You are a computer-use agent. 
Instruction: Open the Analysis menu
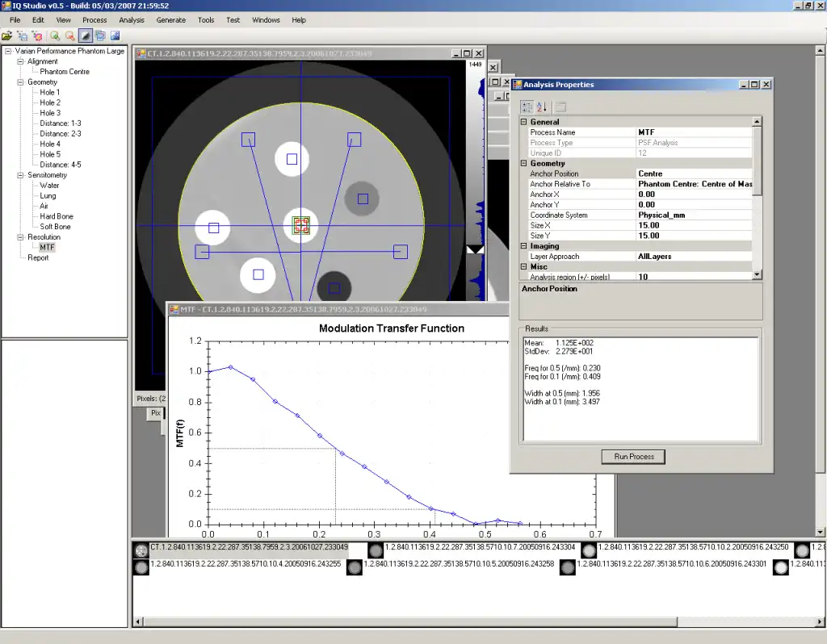pos(132,20)
